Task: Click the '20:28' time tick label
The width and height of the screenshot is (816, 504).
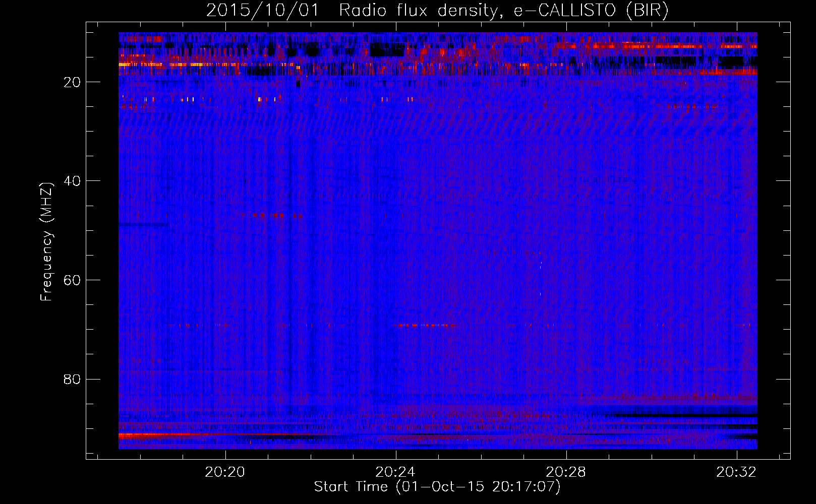Action: [566, 472]
